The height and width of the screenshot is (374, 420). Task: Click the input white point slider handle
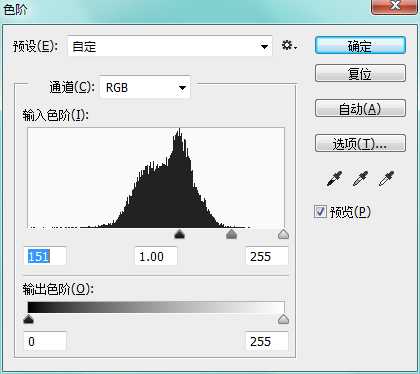click(283, 234)
